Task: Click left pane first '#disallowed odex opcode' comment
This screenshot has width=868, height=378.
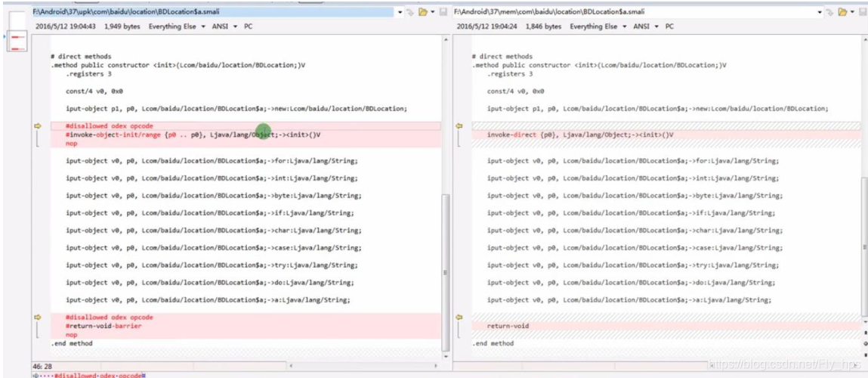Action: click(109, 125)
